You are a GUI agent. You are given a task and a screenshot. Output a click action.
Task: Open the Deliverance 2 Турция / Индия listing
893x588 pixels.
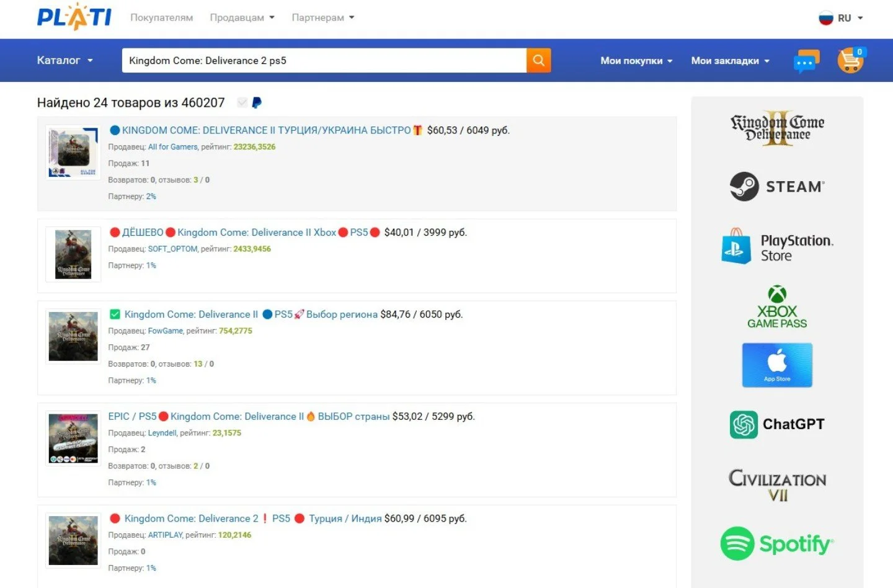click(x=245, y=519)
